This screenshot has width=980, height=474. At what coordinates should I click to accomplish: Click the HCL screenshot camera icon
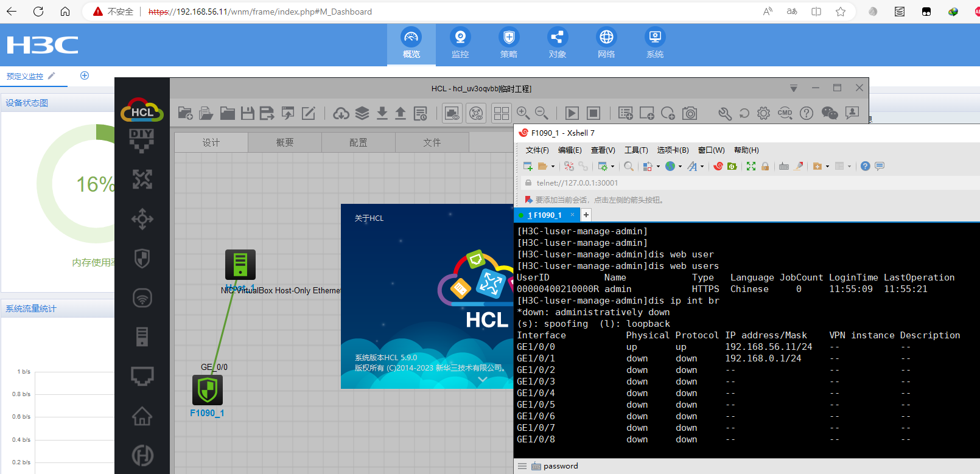(x=690, y=113)
